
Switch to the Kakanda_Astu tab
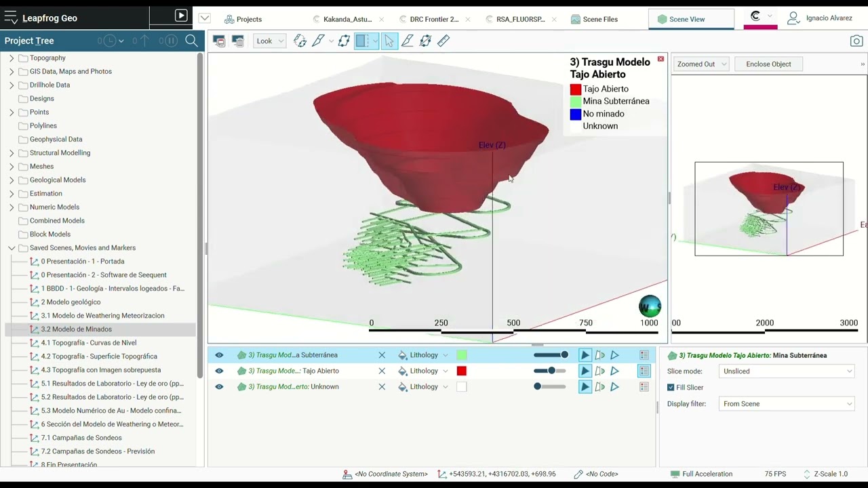tap(347, 19)
